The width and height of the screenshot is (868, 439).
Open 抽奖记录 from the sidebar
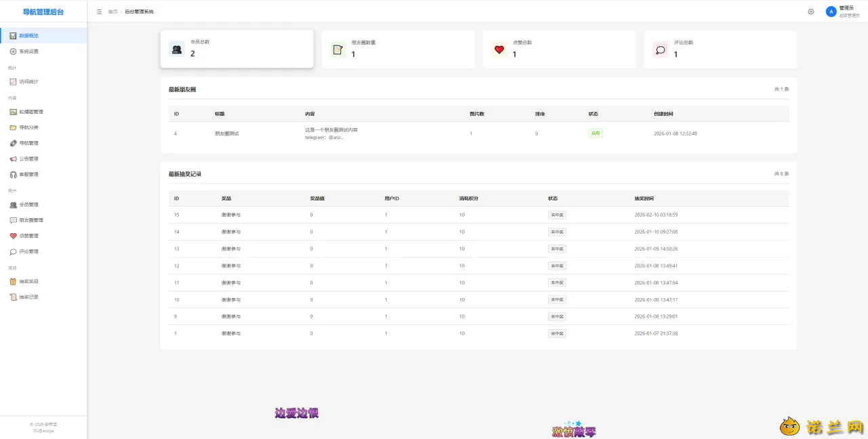43,297
